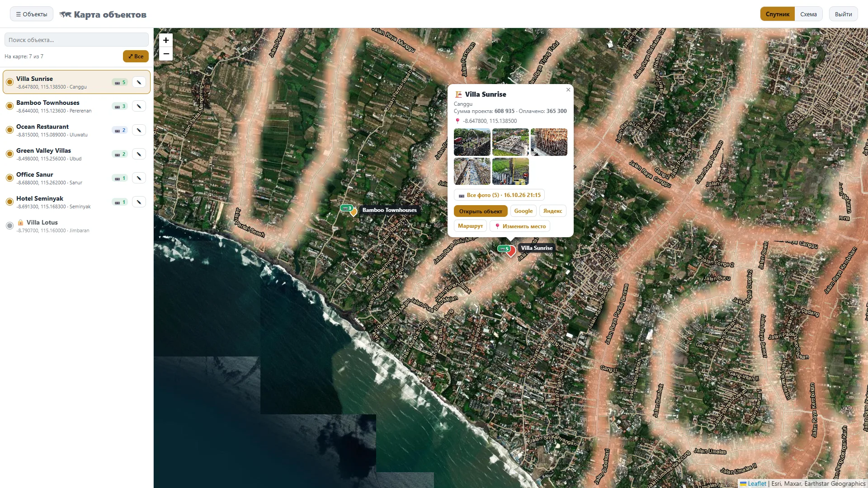Click the Поиск объекта search field
Screen dimensions: 868x488
76,40
